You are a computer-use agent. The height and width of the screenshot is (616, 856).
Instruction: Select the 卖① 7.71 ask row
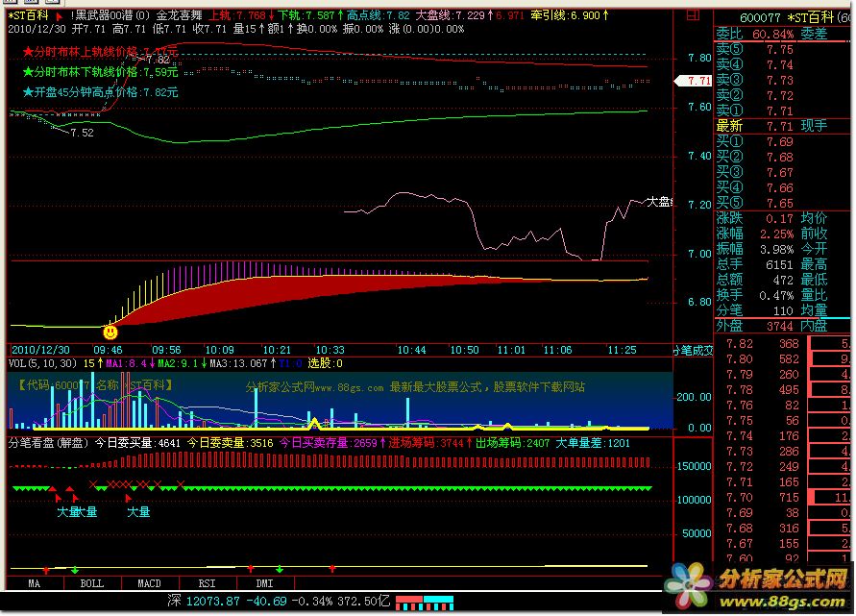tap(755, 111)
